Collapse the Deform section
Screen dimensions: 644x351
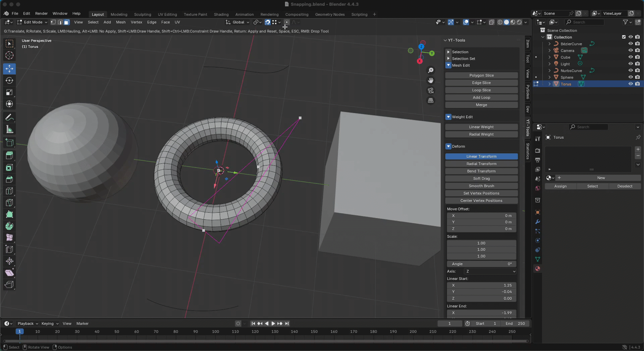448,147
